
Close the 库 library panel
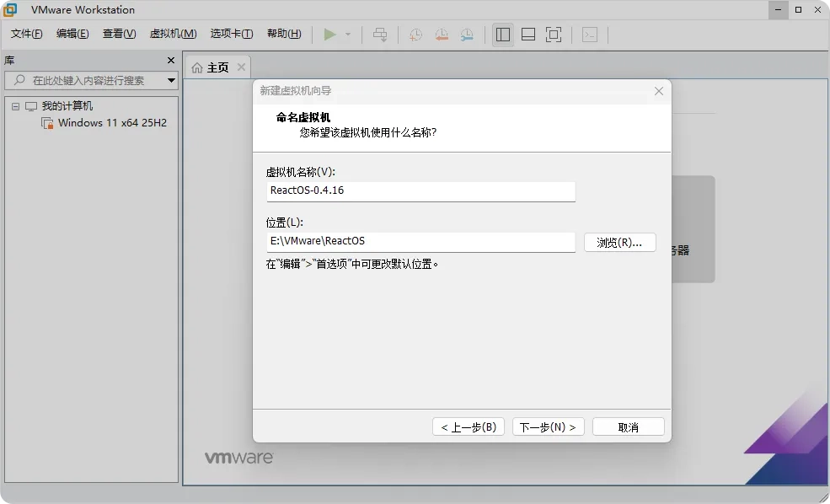171,61
